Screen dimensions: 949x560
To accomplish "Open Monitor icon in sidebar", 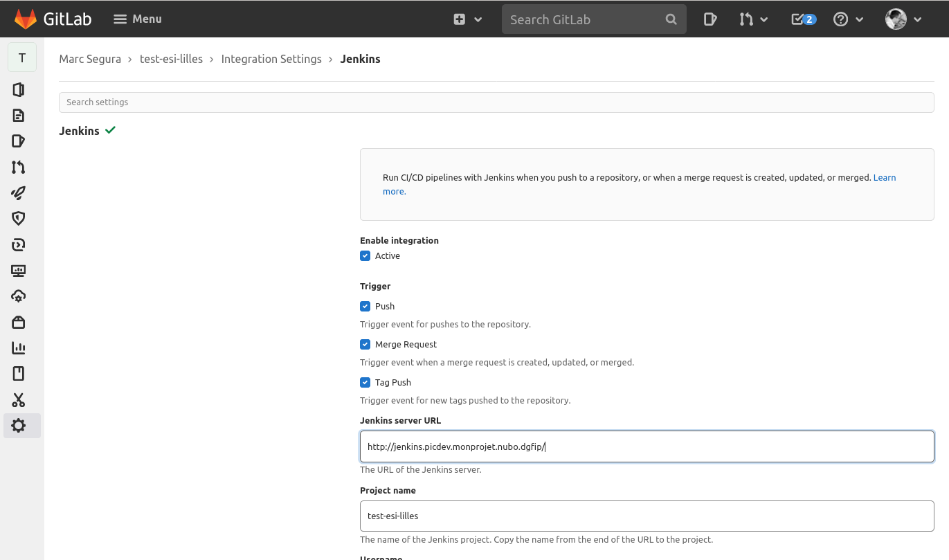I will (19, 271).
